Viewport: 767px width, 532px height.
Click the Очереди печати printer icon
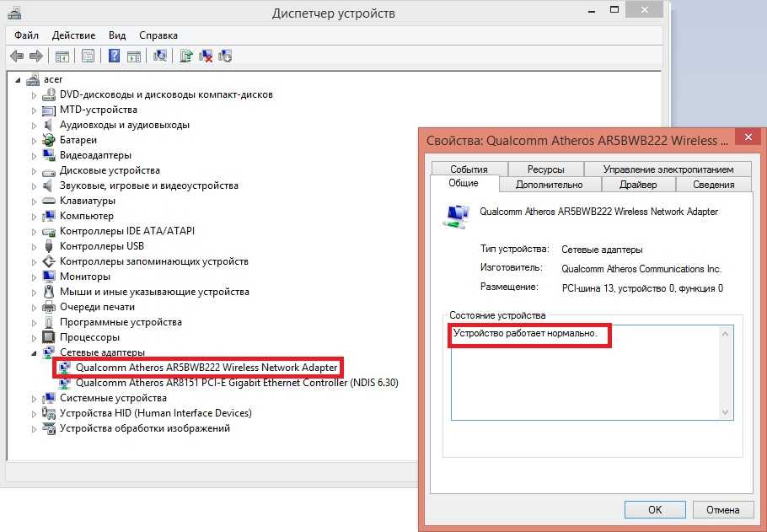tap(48, 308)
